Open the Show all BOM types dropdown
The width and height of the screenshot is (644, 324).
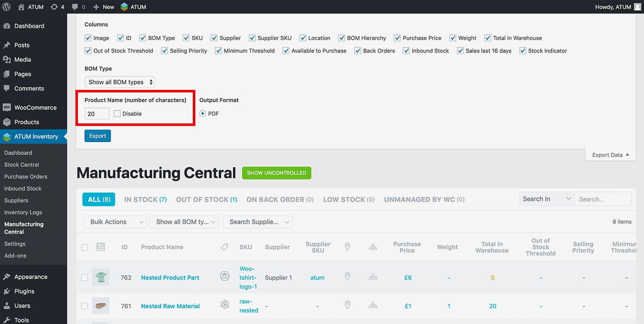pyautogui.click(x=119, y=82)
